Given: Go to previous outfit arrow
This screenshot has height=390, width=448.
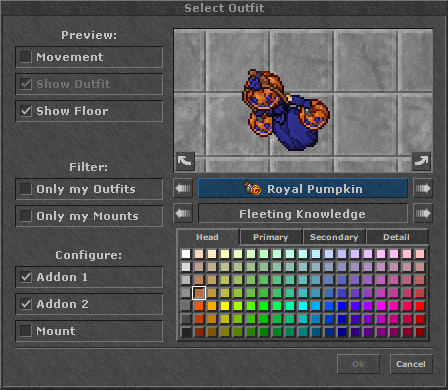Looking at the screenshot, I should 183,189.
